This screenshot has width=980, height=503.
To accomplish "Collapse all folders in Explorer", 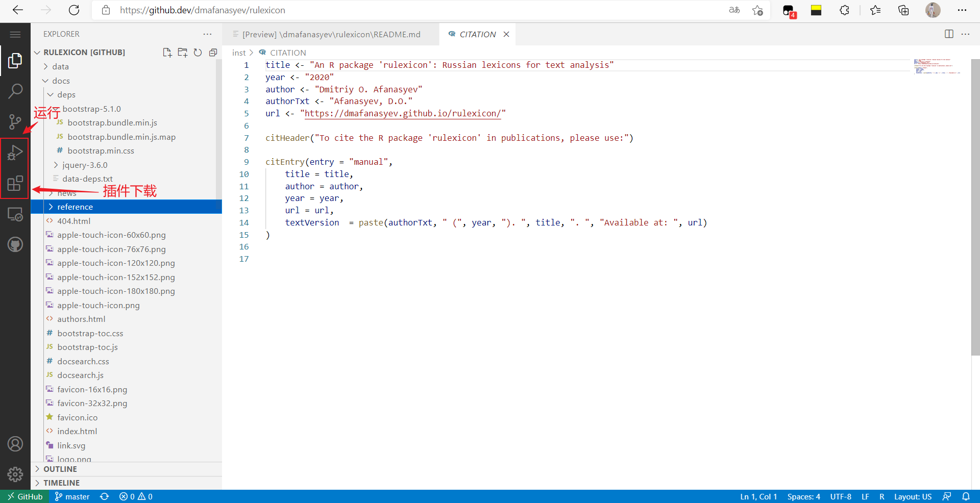I will point(213,53).
